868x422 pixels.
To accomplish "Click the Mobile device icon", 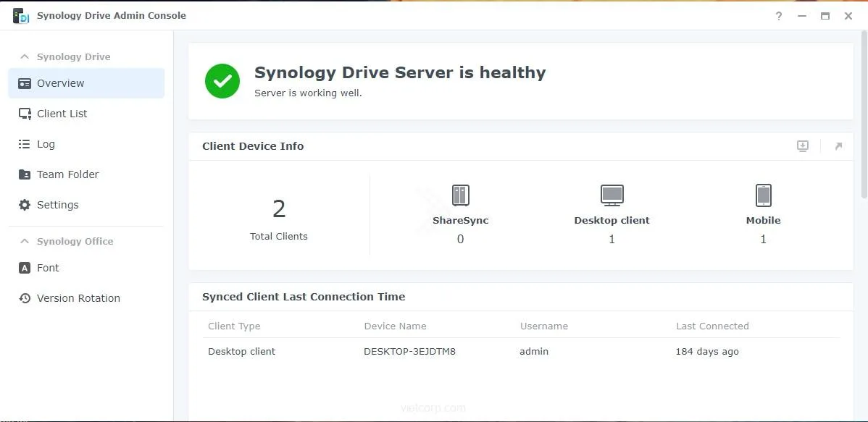I will point(763,195).
